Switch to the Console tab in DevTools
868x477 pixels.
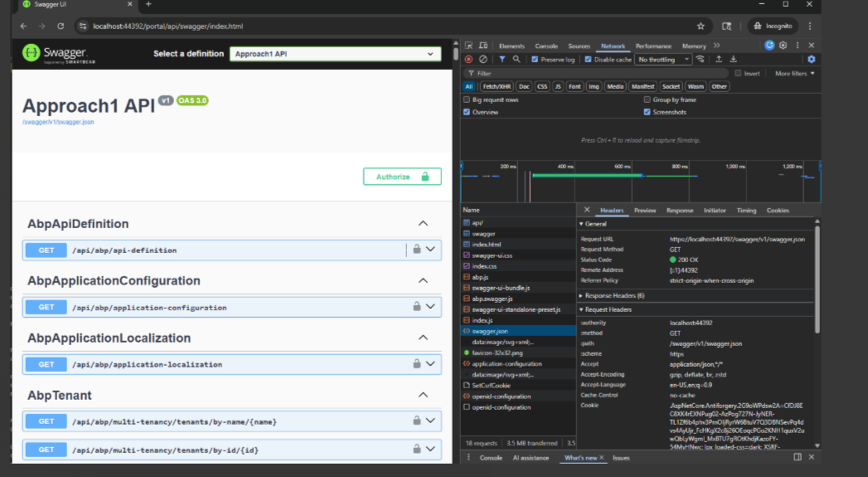coord(546,46)
